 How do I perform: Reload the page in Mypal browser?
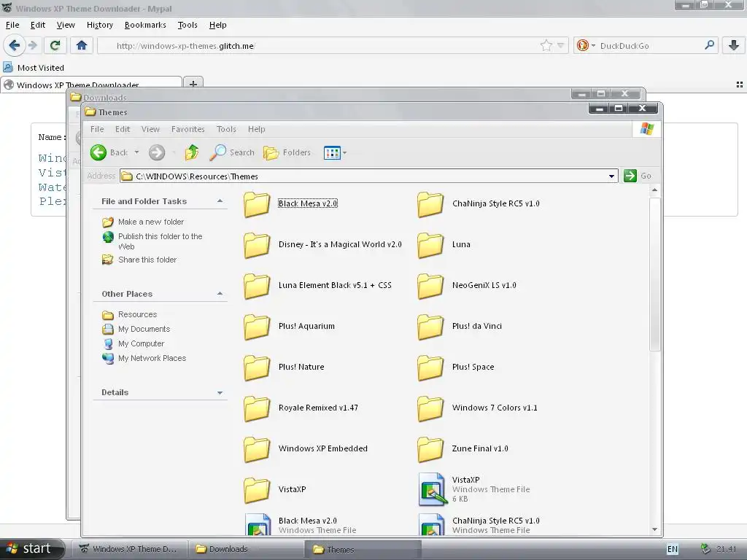pos(55,46)
